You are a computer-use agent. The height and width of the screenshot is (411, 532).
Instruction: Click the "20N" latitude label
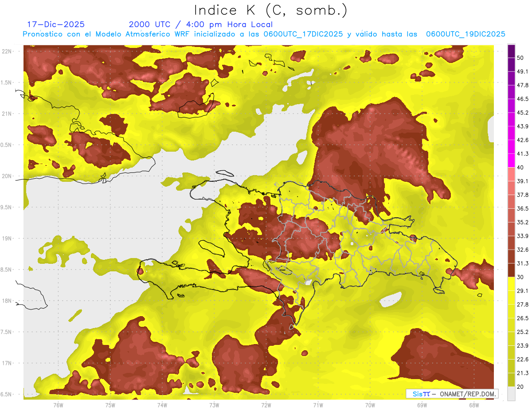pos(7,176)
